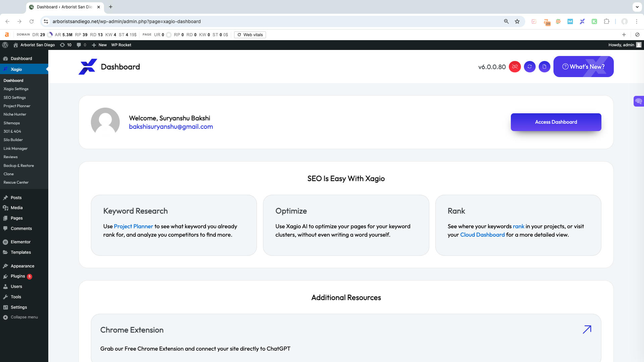644x362 pixels.
Task: Click the Web vitals button
Action: coord(250,35)
